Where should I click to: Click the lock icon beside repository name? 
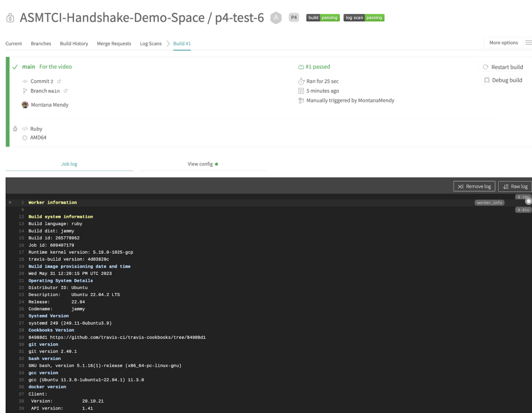pyautogui.click(x=10, y=18)
